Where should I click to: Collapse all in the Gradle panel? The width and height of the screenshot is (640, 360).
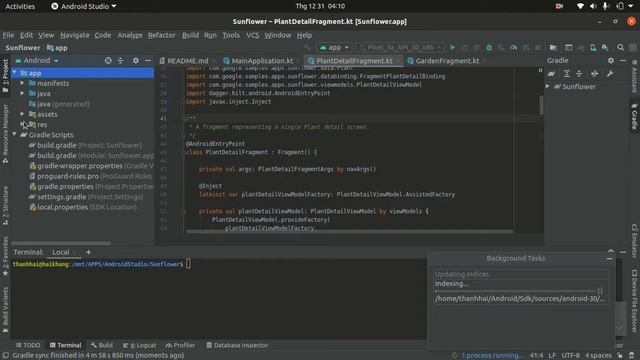(x=579, y=74)
